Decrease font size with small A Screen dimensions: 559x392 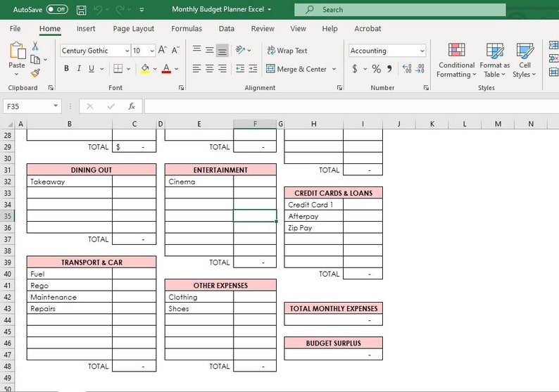click(175, 50)
